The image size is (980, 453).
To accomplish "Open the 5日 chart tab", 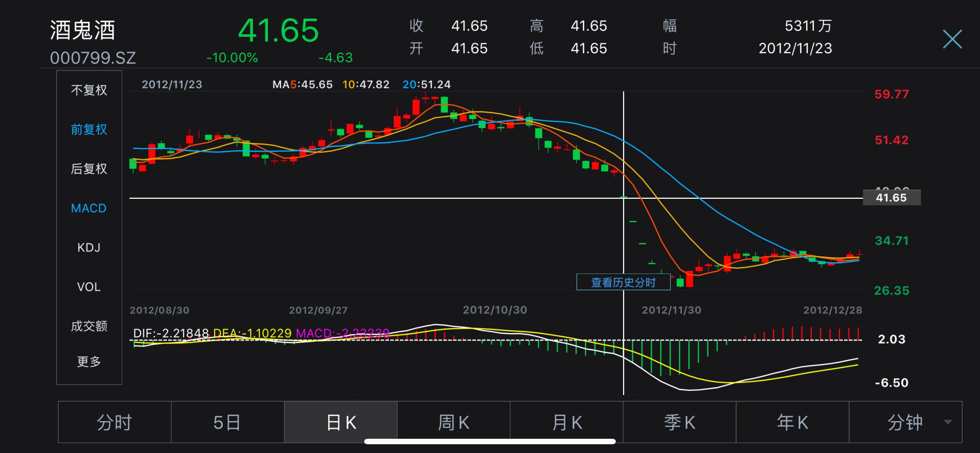I will point(227,422).
